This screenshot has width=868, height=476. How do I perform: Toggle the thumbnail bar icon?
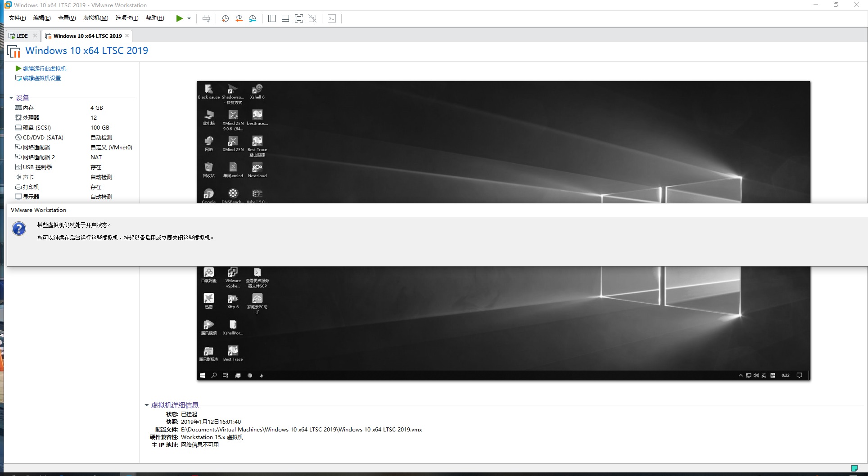click(285, 18)
